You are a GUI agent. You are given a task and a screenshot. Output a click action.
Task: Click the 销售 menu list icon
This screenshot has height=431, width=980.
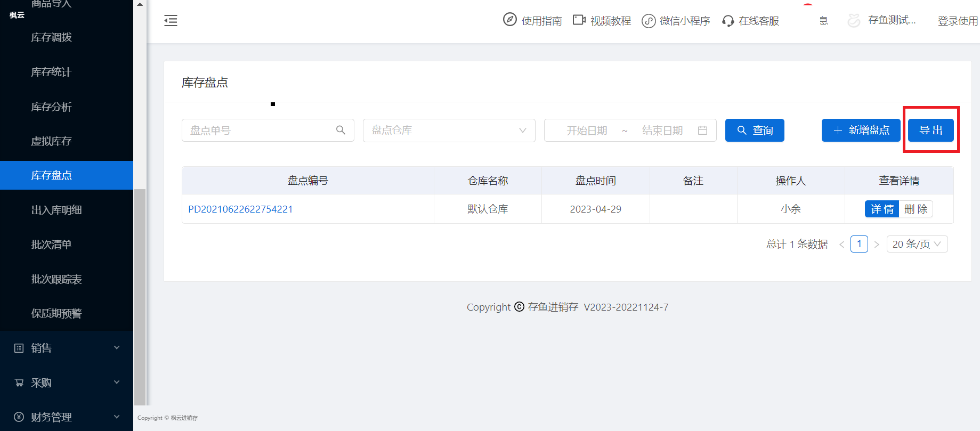tap(19, 348)
